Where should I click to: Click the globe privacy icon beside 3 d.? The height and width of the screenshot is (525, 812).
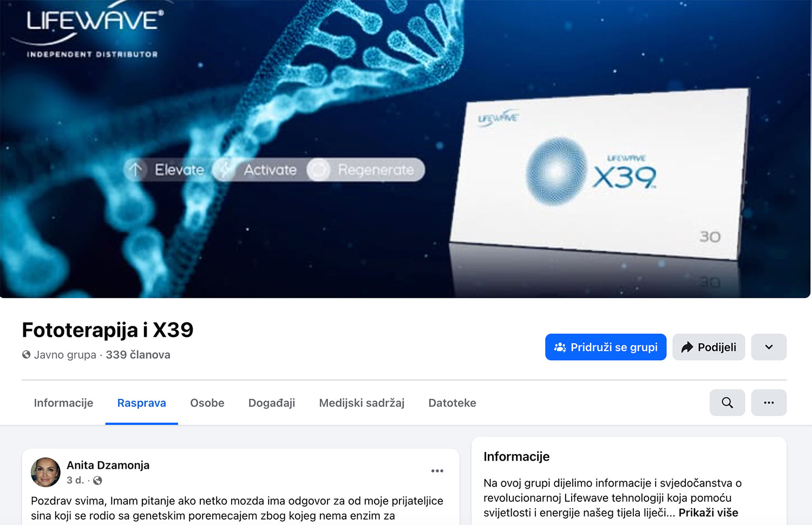(97, 481)
